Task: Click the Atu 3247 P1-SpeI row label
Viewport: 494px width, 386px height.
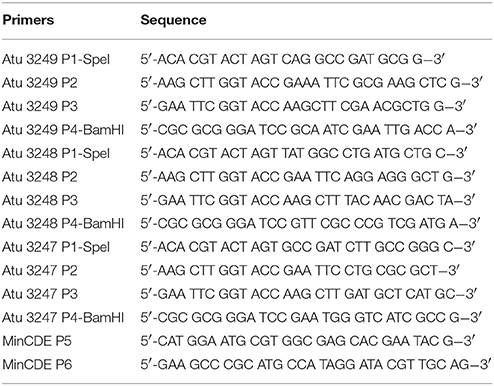Action: [x=56, y=248]
